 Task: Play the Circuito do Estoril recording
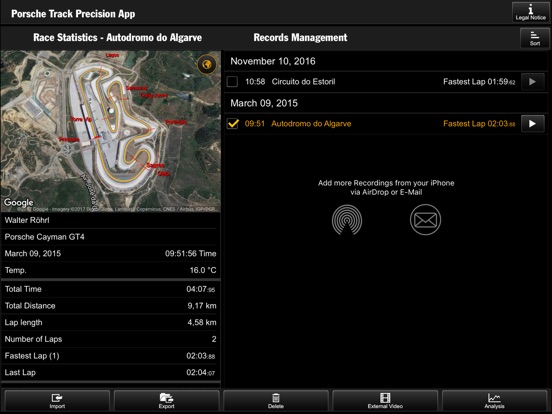point(533,82)
